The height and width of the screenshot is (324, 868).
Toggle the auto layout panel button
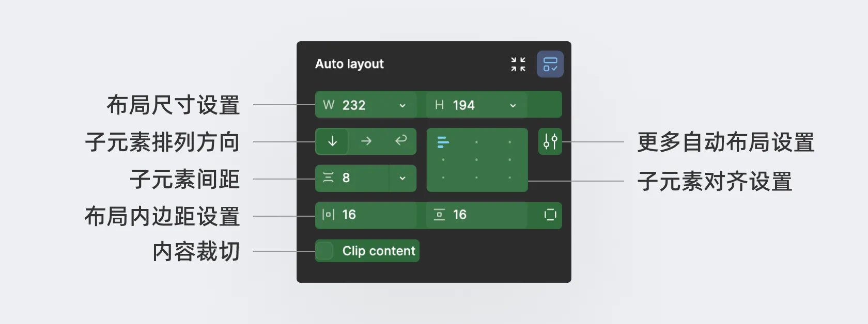coord(550,64)
